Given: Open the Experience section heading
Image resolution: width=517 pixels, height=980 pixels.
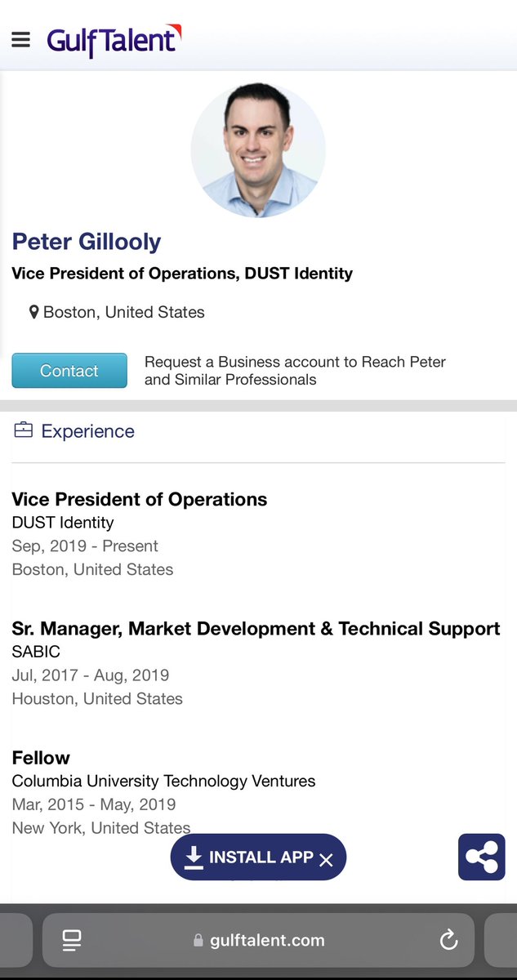Looking at the screenshot, I should [87, 431].
